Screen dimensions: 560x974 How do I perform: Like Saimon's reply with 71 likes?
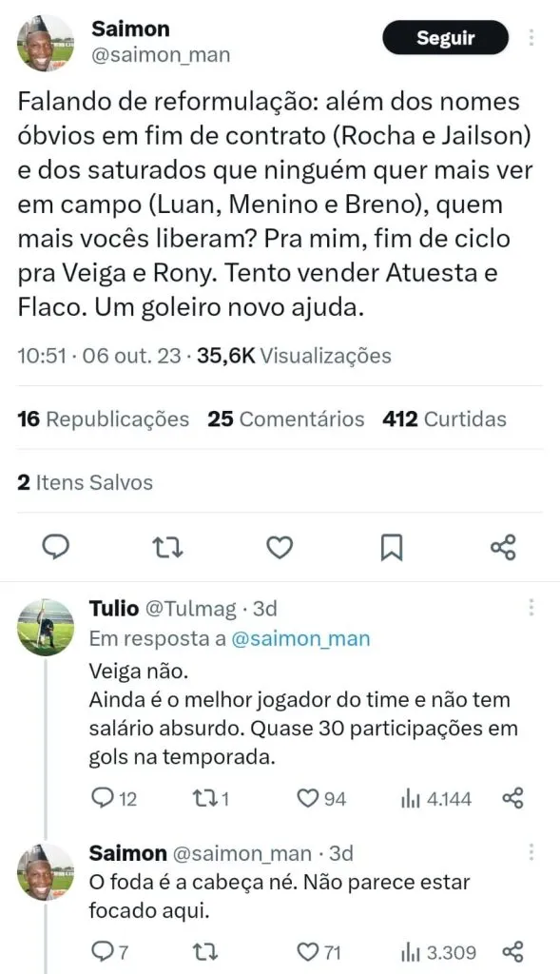(x=319, y=951)
